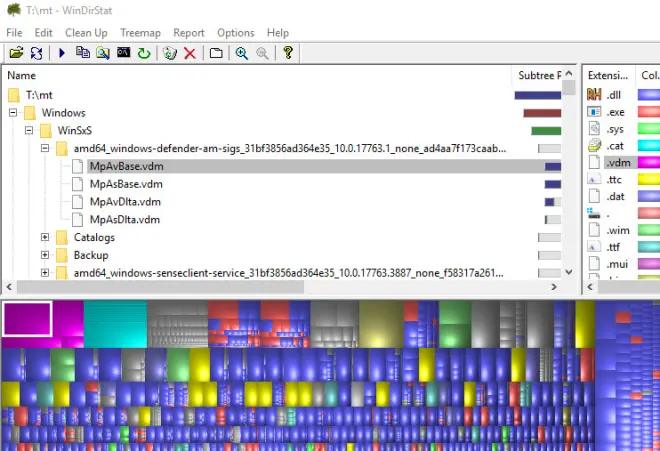Image resolution: width=660 pixels, height=451 pixels.
Task: Click the Extension column header
Action: (x=608, y=75)
